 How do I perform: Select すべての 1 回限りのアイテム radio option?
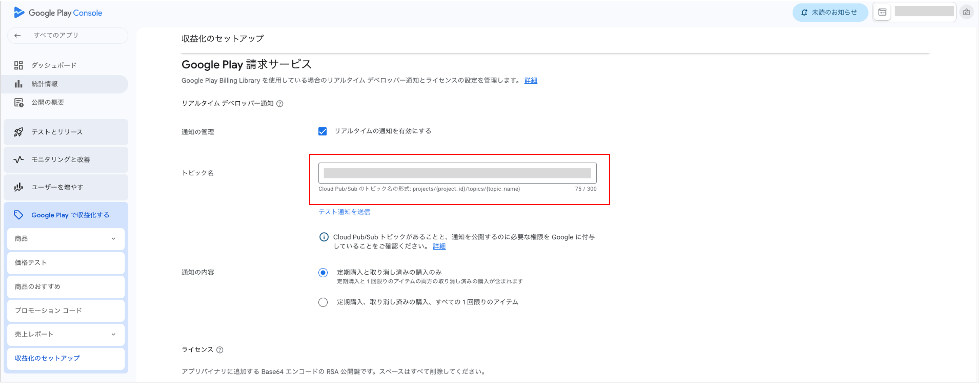coord(323,303)
